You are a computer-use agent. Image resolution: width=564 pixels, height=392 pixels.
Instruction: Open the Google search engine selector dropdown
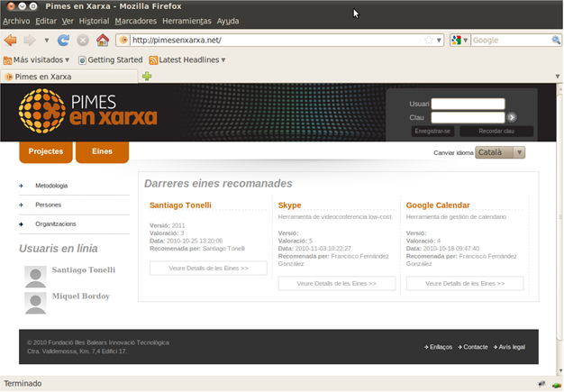click(460, 41)
